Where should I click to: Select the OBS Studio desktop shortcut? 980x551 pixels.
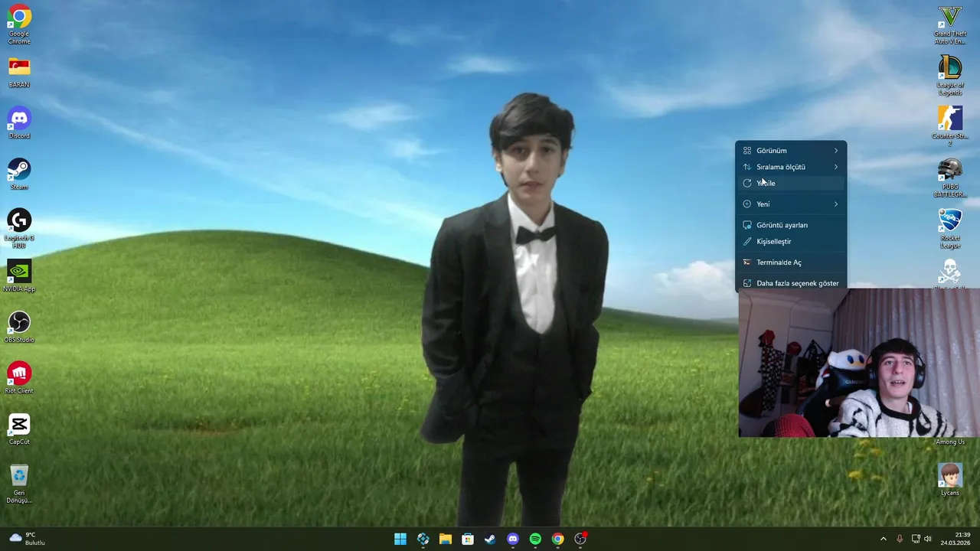(x=19, y=328)
